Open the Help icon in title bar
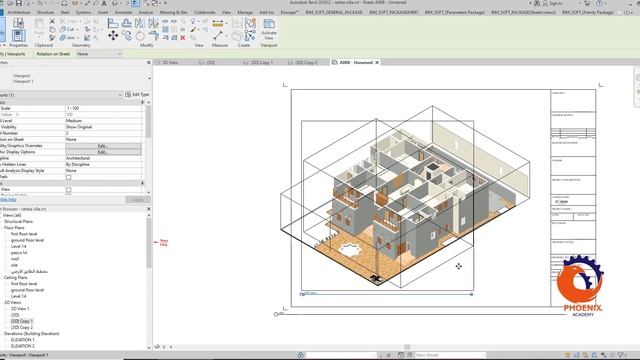Image resolution: width=640 pixels, height=360 pixels. [600, 3]
